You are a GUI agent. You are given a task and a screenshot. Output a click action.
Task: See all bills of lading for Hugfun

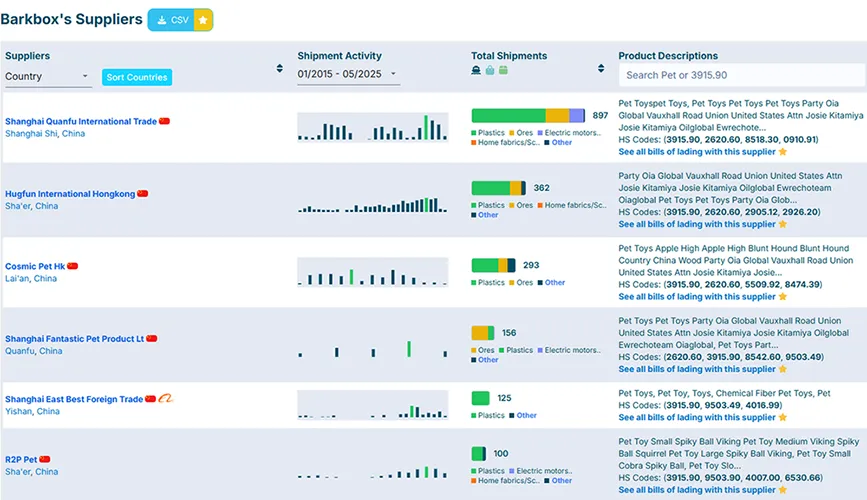(x=697, y=225)
